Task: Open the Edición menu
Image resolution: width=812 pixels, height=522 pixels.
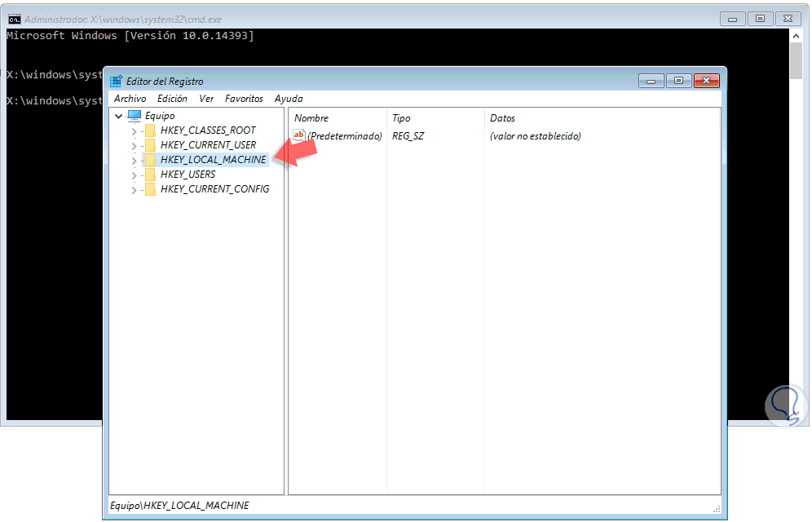Action: 172,99
